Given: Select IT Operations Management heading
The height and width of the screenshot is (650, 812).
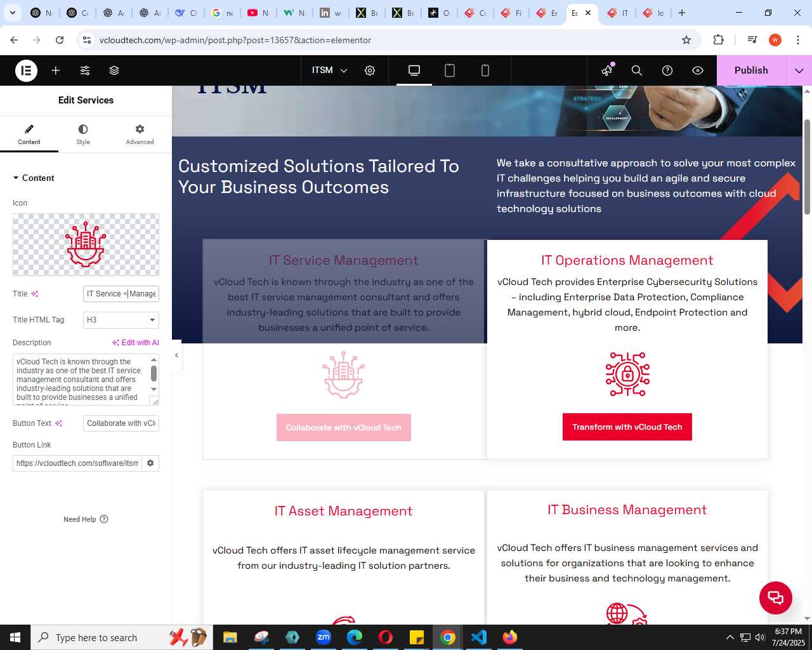Looking at the screenshot, I should click(x=627, y=260).
